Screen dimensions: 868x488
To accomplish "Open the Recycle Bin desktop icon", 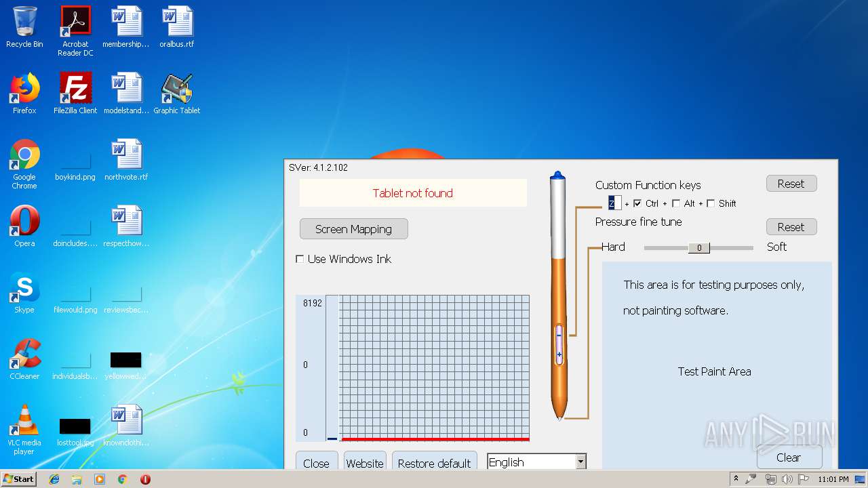I will pos(24,27).
